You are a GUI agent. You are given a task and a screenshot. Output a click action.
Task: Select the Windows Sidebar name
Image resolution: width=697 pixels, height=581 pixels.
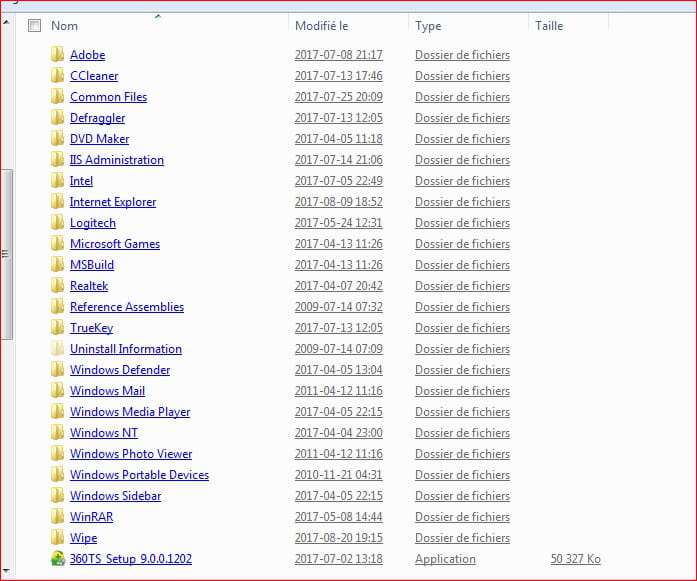tap(116, 496)
